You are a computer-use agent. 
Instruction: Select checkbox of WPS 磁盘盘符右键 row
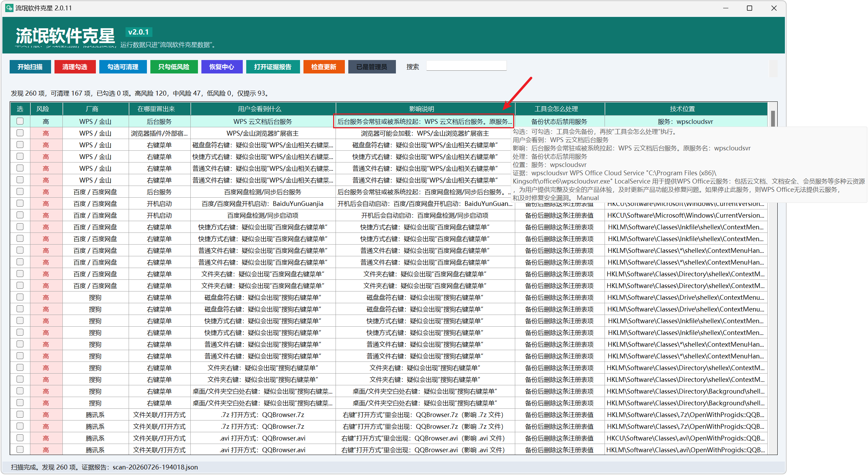click(20, 145)
